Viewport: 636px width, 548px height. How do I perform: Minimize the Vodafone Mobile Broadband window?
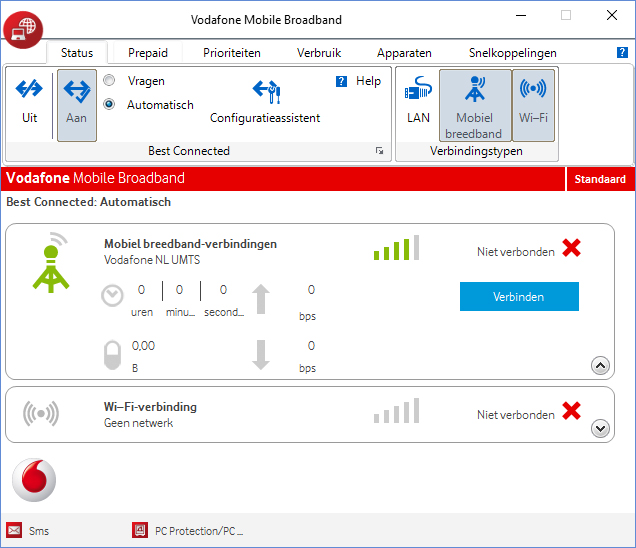point(521,15)
